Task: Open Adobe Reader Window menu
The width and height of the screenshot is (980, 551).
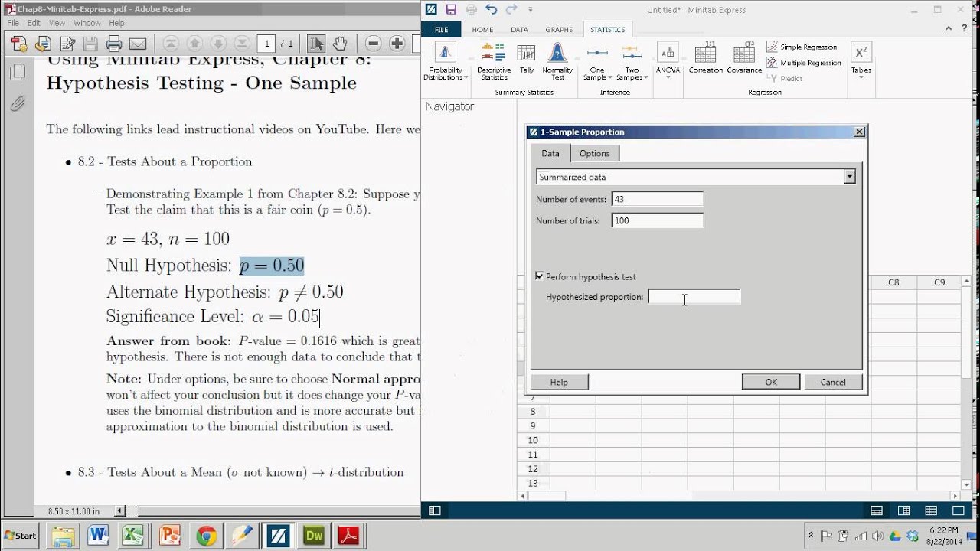Action: click(x=87, y=23)
